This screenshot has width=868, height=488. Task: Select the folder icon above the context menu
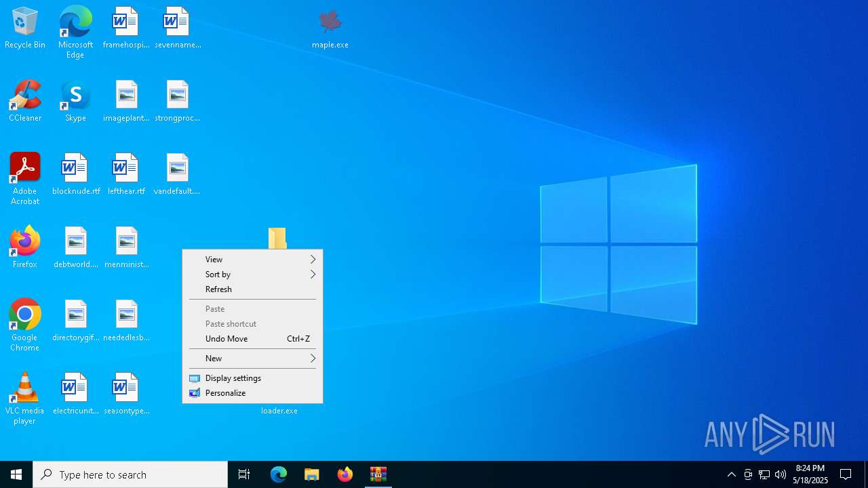click(277, 238)
